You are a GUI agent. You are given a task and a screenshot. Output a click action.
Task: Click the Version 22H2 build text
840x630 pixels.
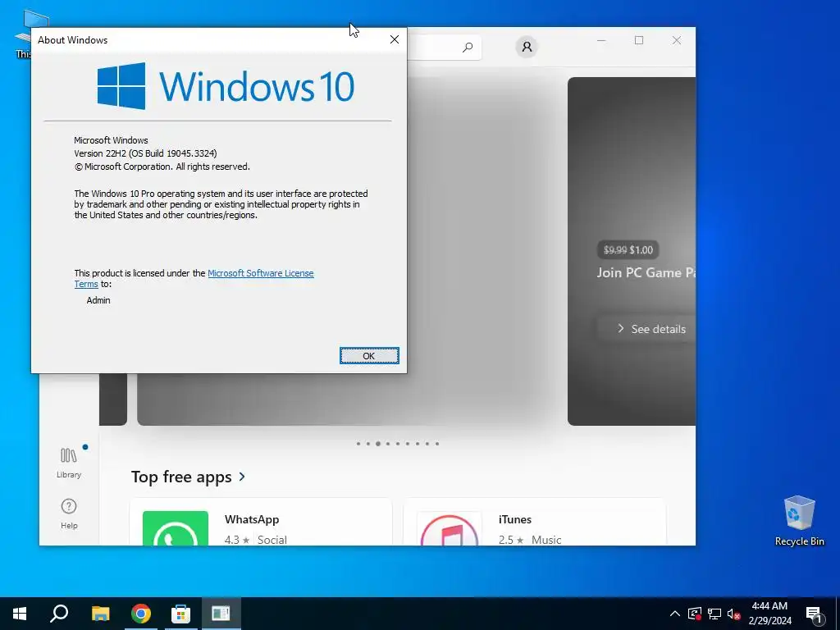145,153
